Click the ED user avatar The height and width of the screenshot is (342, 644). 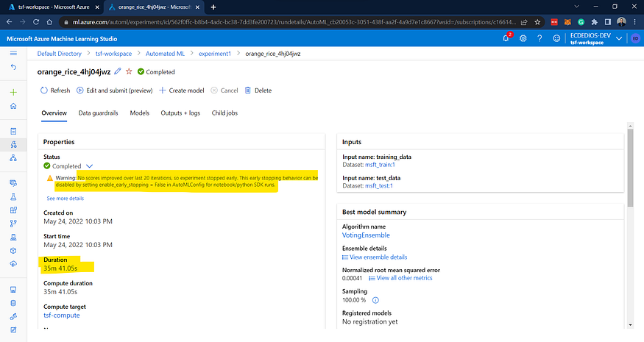point(635,38)
